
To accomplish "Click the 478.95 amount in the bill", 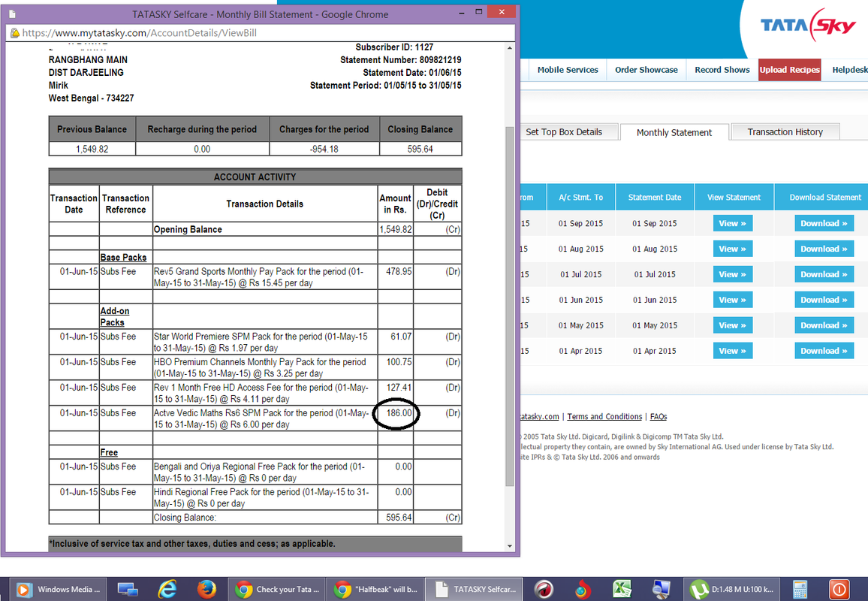I will point(399,271).
